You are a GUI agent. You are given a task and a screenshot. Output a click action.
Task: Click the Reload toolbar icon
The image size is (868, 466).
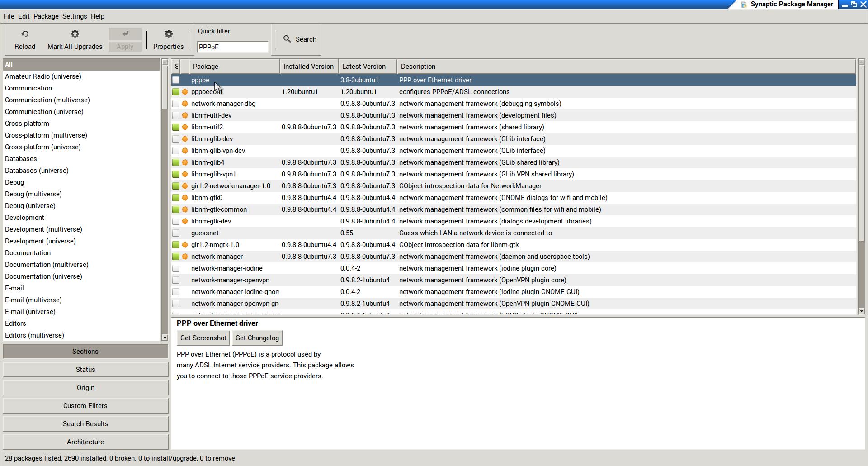point(25,34)
